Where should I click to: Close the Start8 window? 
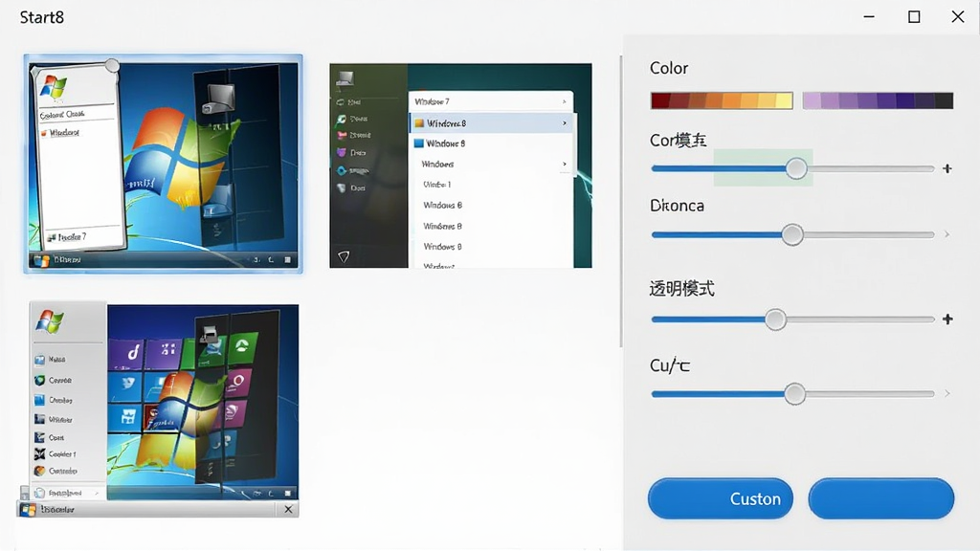(957, 17)
